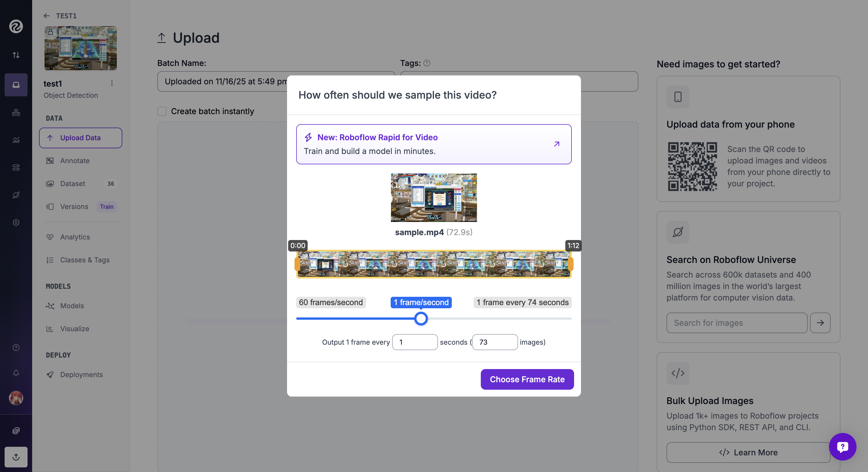This screenshot has height=472, width=868.
Task: Open the test1 project three-dot menu
Action: click(x=112, y=83)
